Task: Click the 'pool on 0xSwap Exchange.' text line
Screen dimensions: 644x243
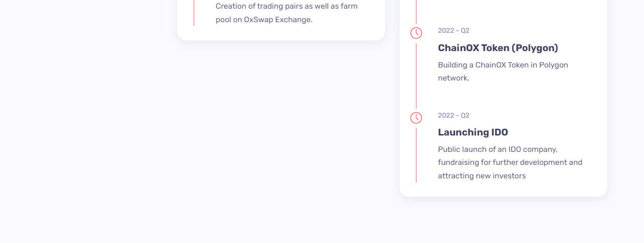Action: pyautogui.click(x=264, y=20)
